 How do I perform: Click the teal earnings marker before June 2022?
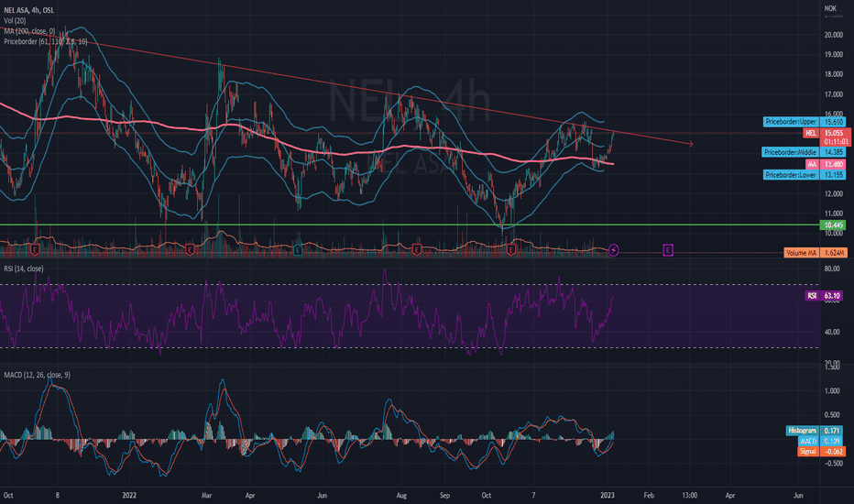[x=298, y=250]
